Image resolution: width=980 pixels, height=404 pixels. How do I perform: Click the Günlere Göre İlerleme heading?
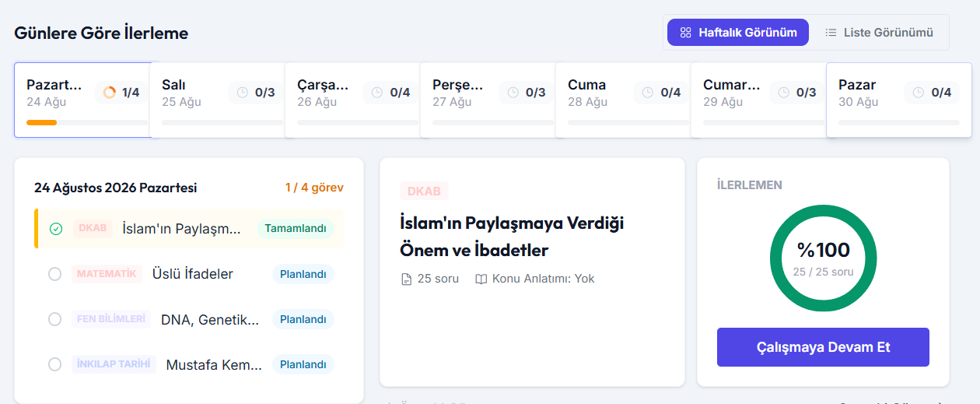tap(101, 33)
